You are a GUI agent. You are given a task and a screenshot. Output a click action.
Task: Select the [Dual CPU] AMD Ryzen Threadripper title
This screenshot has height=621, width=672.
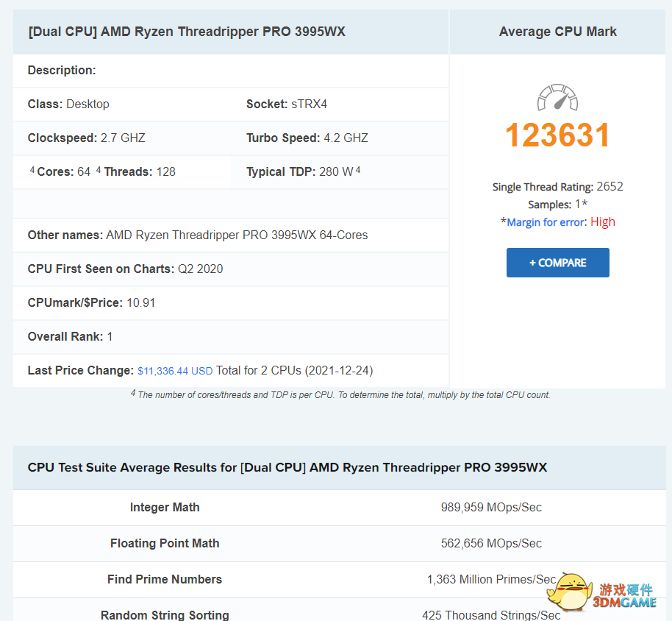point(187,32)
